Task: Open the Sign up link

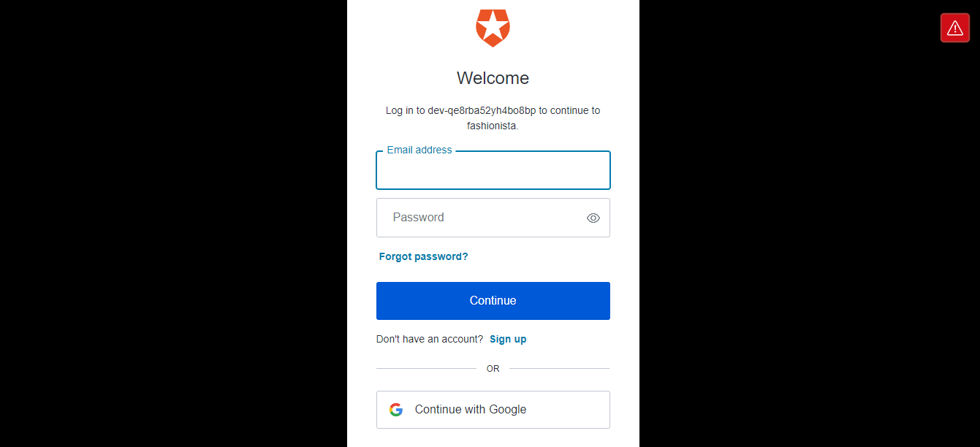Action: pyautogui.click(x=508, y=339)
